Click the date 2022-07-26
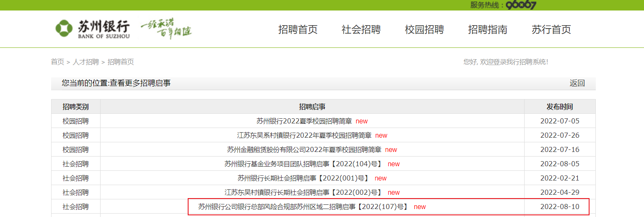 (560, 135)
